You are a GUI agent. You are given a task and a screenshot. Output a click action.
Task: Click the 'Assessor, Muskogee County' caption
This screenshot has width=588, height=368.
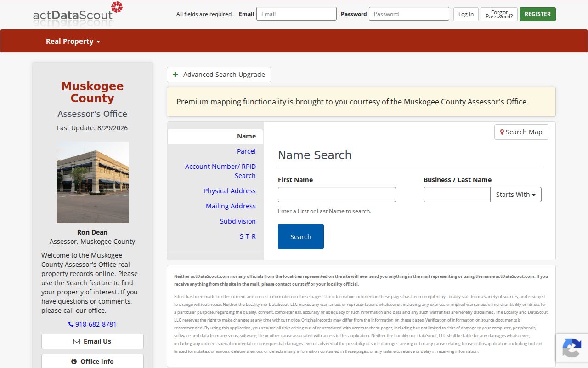tap(92, 241)
